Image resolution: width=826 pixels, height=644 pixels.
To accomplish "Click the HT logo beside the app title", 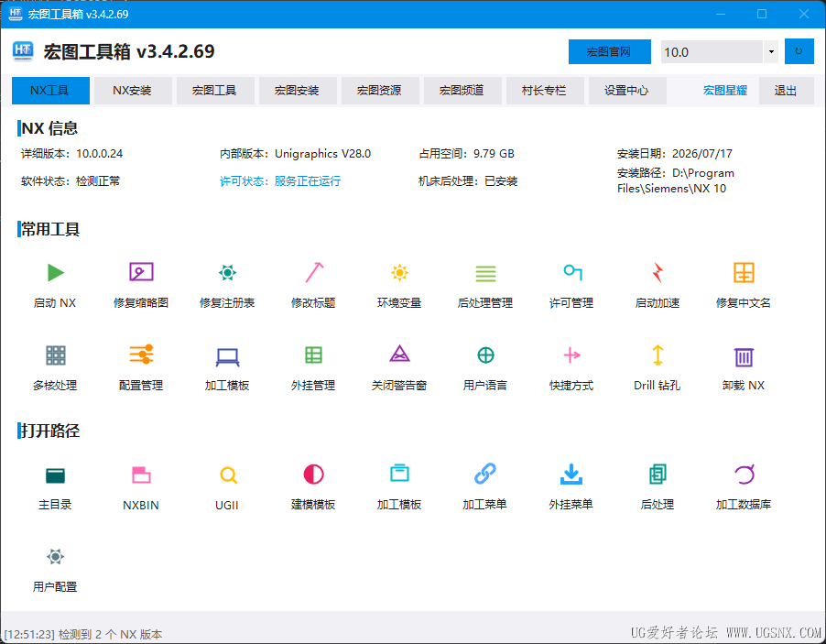I will pos(23,51).
